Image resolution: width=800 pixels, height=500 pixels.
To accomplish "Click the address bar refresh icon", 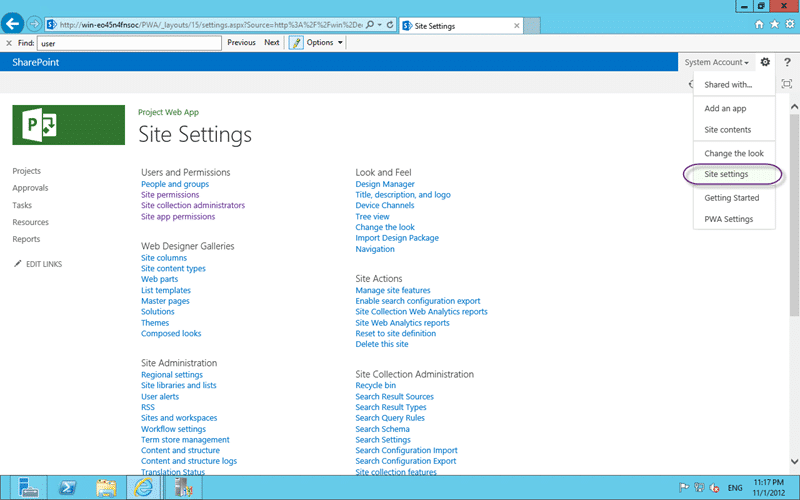I will pos(390,24).
